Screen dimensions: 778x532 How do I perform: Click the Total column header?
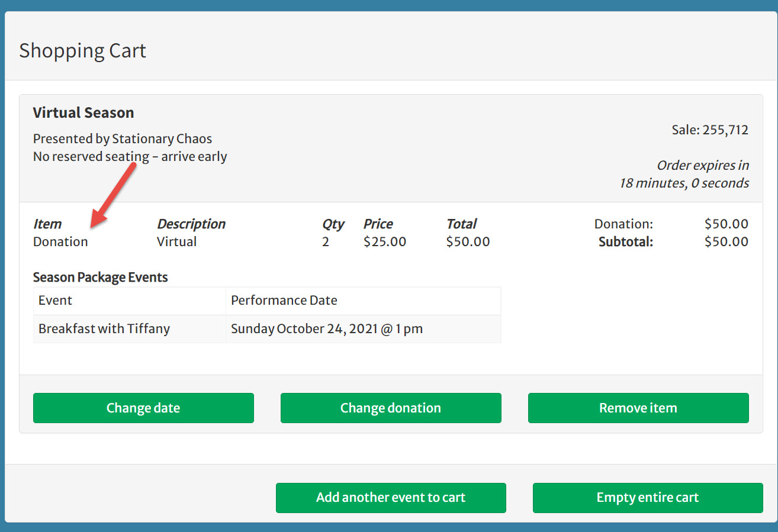click(462, 224)
